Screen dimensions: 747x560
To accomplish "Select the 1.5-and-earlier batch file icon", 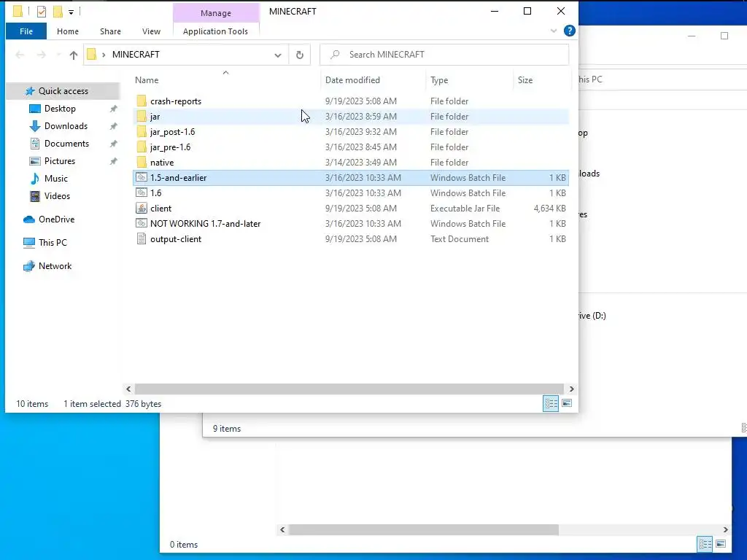I will 142,177.
